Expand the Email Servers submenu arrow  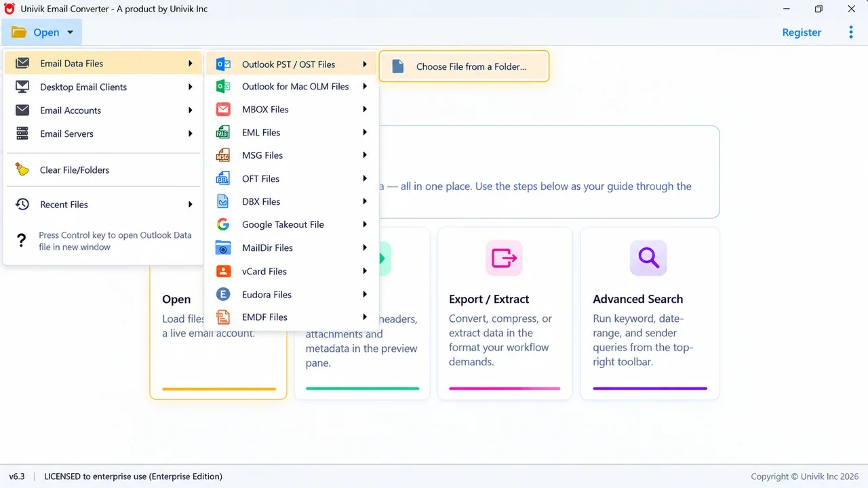(191, 134)
